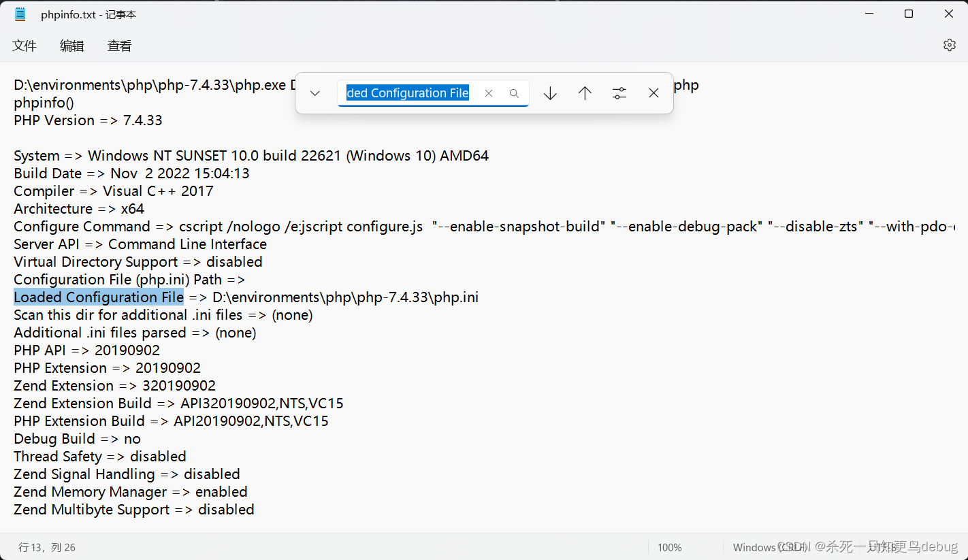
Task: Toggle replace mode with the chevron
Action: click(x=314, y=93)
